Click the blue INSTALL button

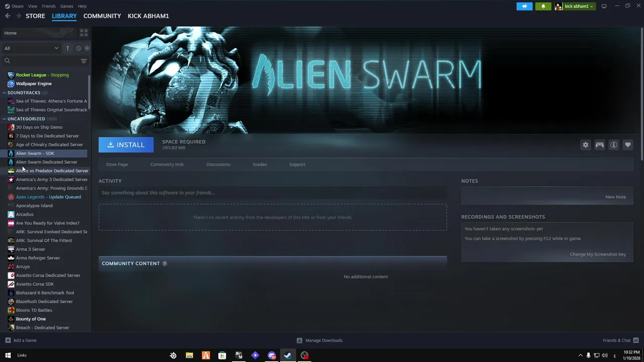pyautogui.click(x=126, y=145)
